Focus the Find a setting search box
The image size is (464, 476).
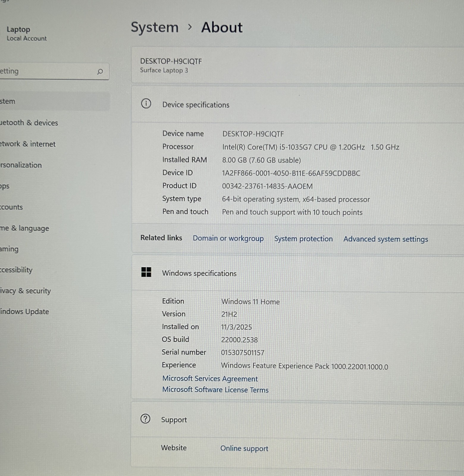click(x=54, y=71)
